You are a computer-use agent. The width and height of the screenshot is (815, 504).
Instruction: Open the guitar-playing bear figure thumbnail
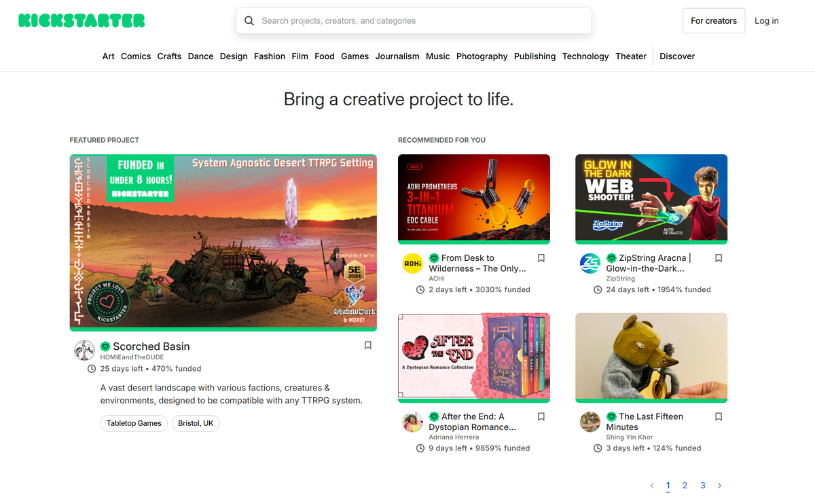pyautogui.click(x=651, y=357)
